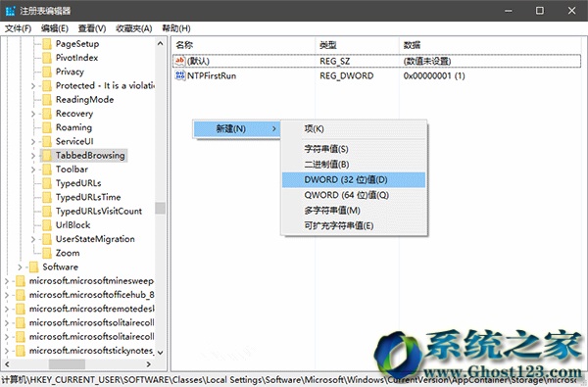The height and width of the screenshot is (387, 588).
Task: Expand the TabbedBrowsing tree node
Action: [33, 156]
